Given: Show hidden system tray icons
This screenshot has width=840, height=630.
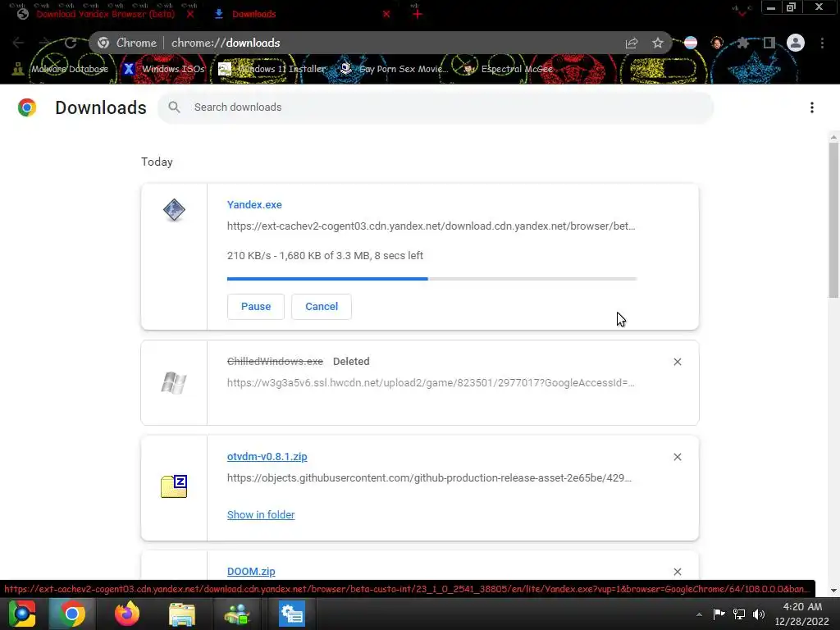Looking at the screenshot, I should click(699, 614).
